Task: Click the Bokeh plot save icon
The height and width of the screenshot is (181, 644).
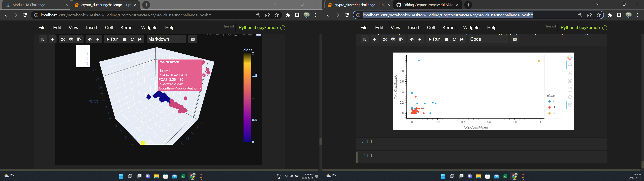Action: tap(570, 89)
